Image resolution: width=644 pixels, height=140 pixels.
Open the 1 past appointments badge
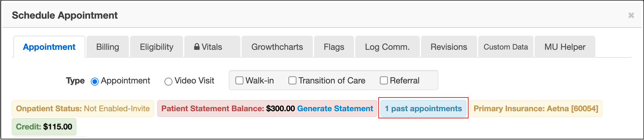[x=423, y=109]
